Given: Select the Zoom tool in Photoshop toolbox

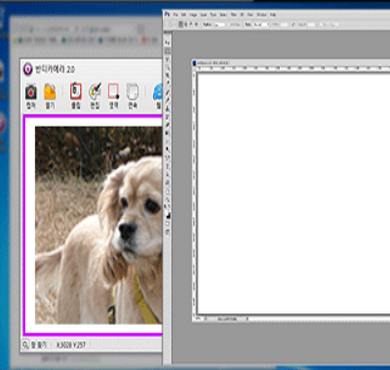Looking at the screenshot, I should [168, 198].
